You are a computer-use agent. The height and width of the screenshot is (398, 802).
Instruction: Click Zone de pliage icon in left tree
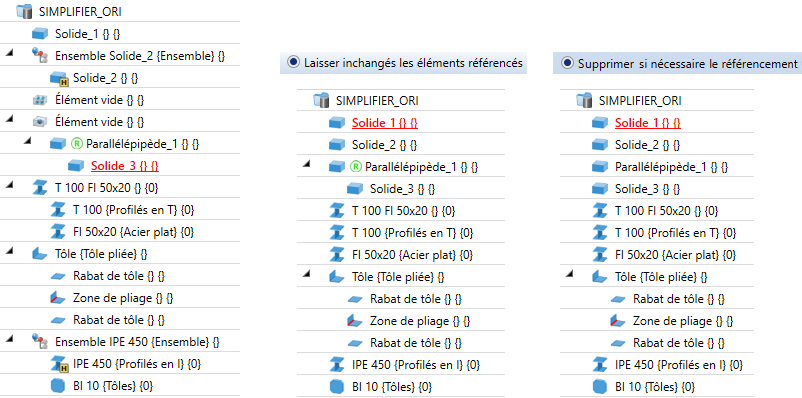click(x=58, y=297)
